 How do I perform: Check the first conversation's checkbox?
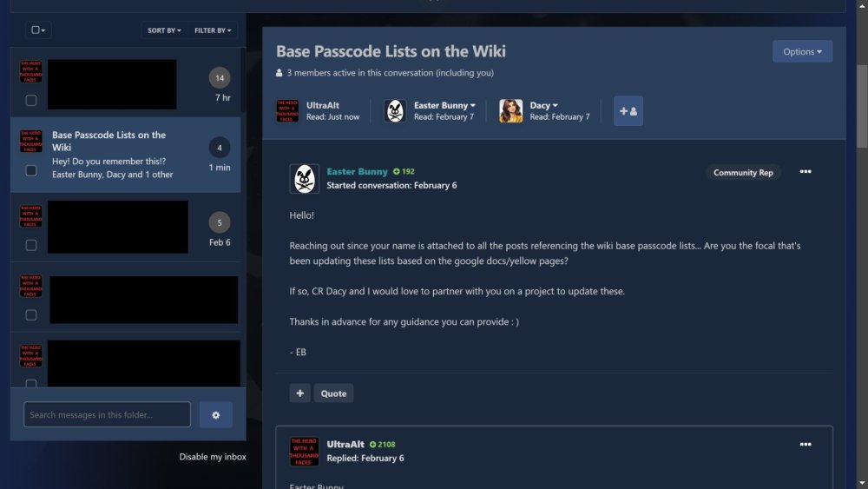point(31,101)
